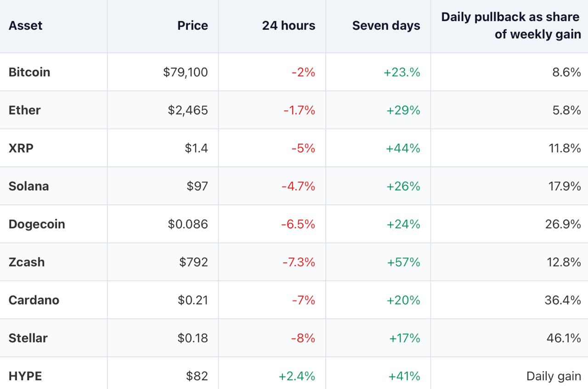Select the Seven days column header
Viewport: 588px width, 389px height.
(x=386, y=26)
